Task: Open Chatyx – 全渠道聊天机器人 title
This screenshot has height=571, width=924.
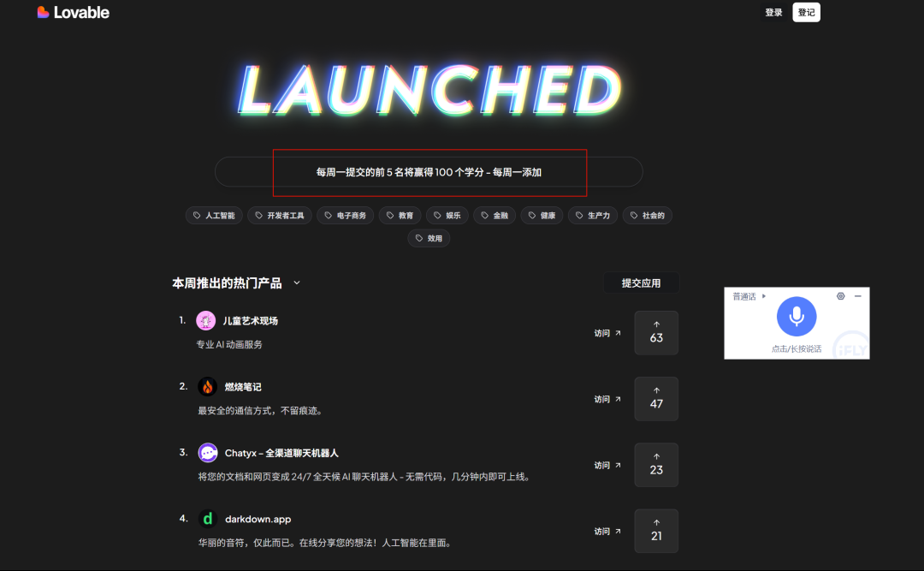Action: [x=281, y=453]
